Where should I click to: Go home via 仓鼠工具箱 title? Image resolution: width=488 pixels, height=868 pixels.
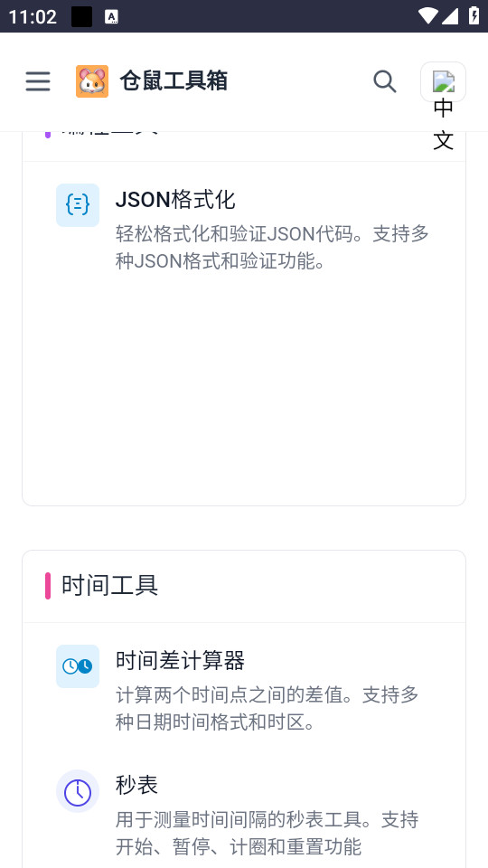[174, 81]
